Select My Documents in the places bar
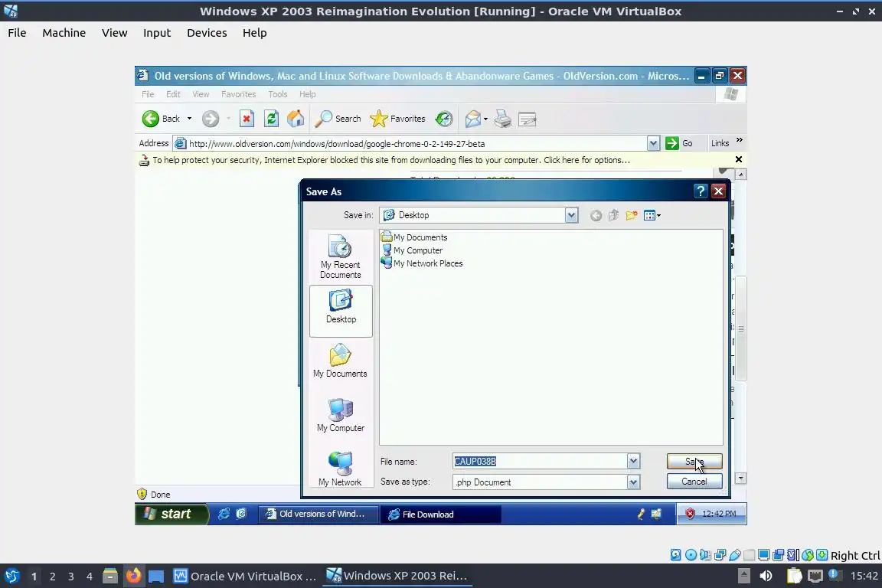The height and width of the screenshot is (588, 882). [340, 361]
